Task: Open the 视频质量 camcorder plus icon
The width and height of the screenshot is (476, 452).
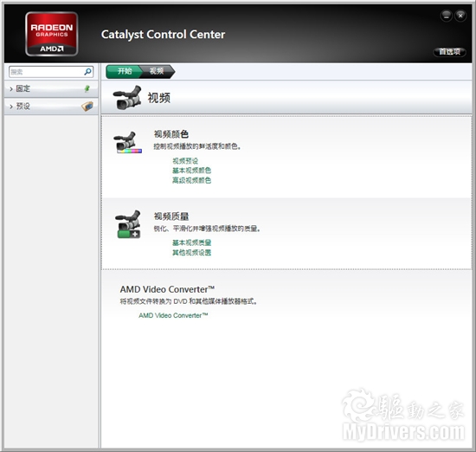Action: [128, 224]
